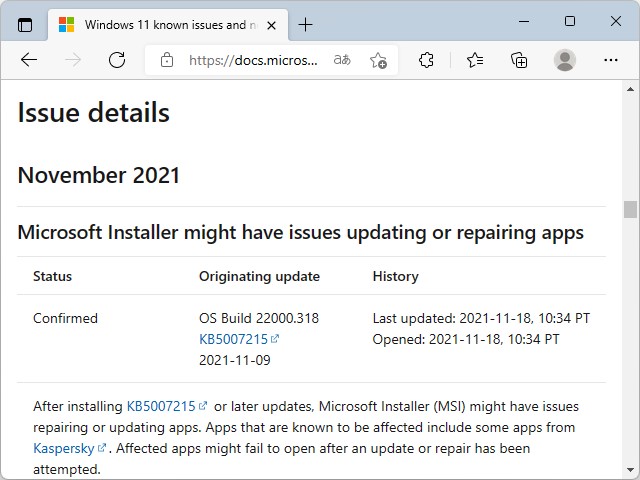Select the Windows 11 known issues tab
The height and width of the screenshot is (480, 640).
(168, 25)
